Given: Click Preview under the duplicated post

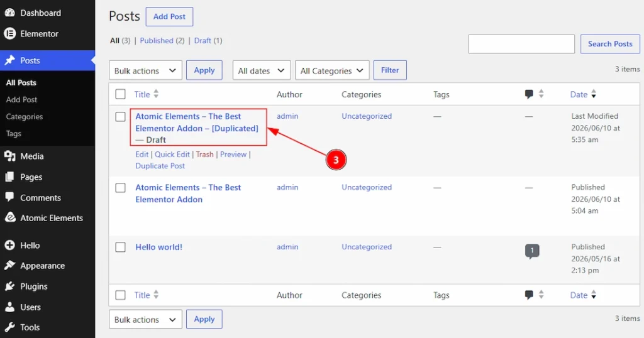Looking at the screenshot, I should coord(233,154).
